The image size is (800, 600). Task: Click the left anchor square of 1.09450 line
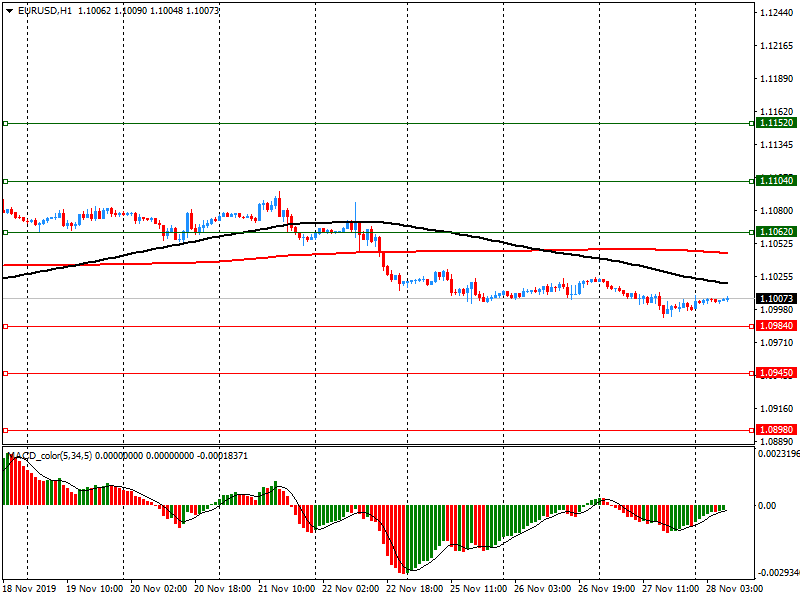tap(5, 373)
